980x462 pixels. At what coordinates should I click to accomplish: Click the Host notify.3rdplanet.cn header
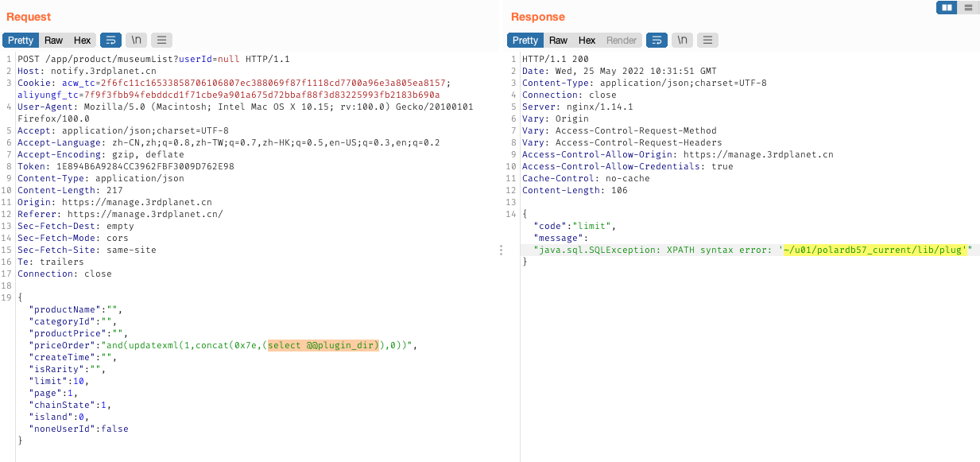point(87,72)
